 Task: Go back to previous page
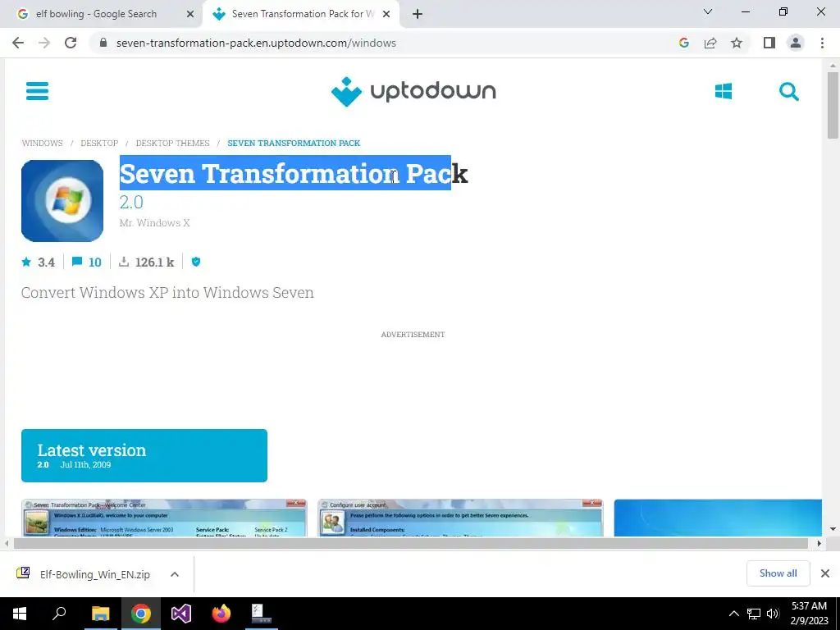point(18,43)
